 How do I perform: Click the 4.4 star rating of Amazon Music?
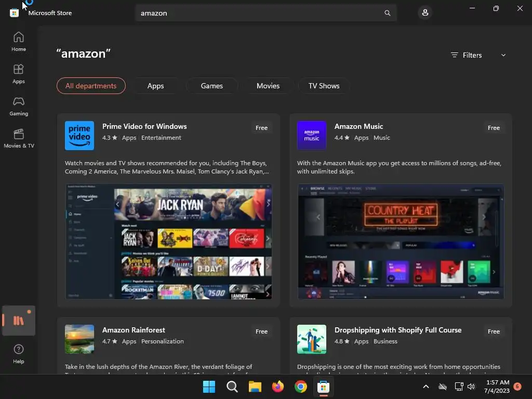[x=342, y=138]
